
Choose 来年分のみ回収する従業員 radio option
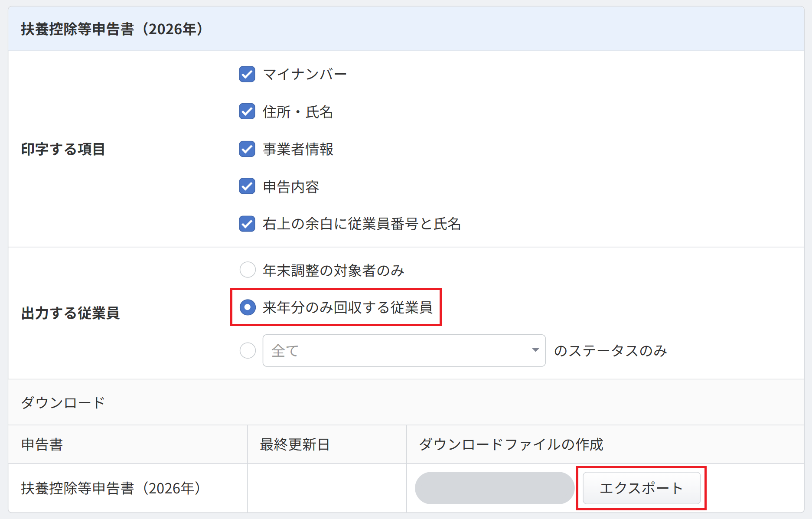tap(248, 307)
